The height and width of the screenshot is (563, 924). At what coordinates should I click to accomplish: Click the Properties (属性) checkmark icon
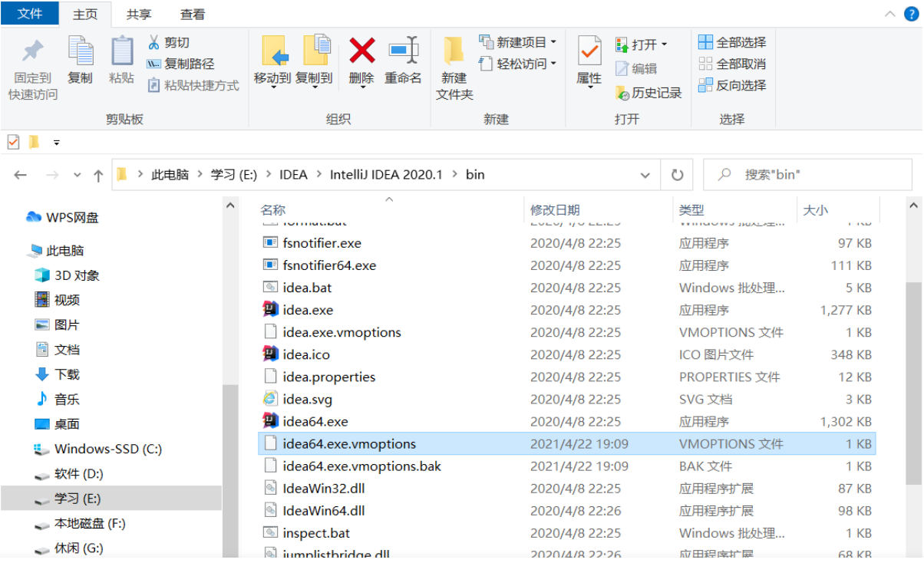point(589,51)
